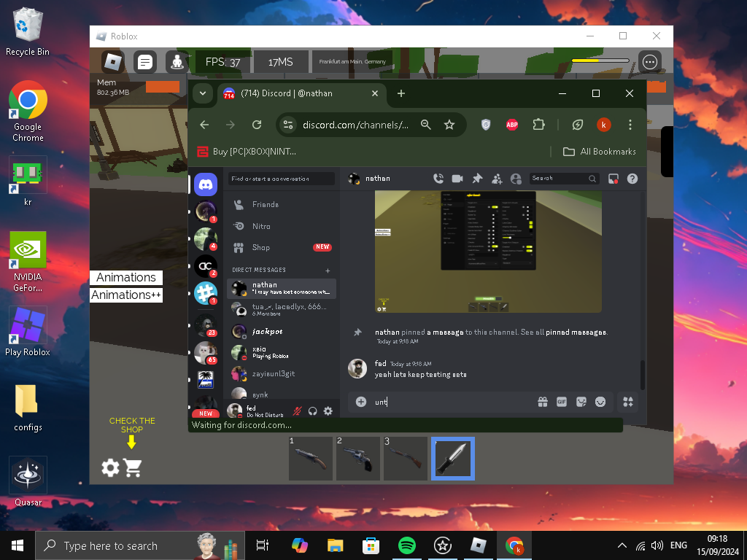Open Discord inbox icon
The height and width of the screenshot is (560, 747).
pyautogui.click(x=613, y=179)
